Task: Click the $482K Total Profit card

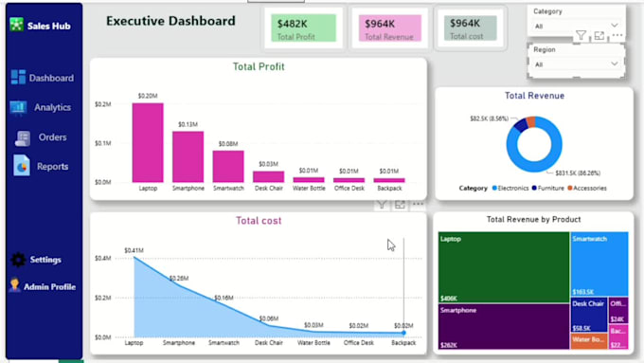Action: (x=303, y=27)
